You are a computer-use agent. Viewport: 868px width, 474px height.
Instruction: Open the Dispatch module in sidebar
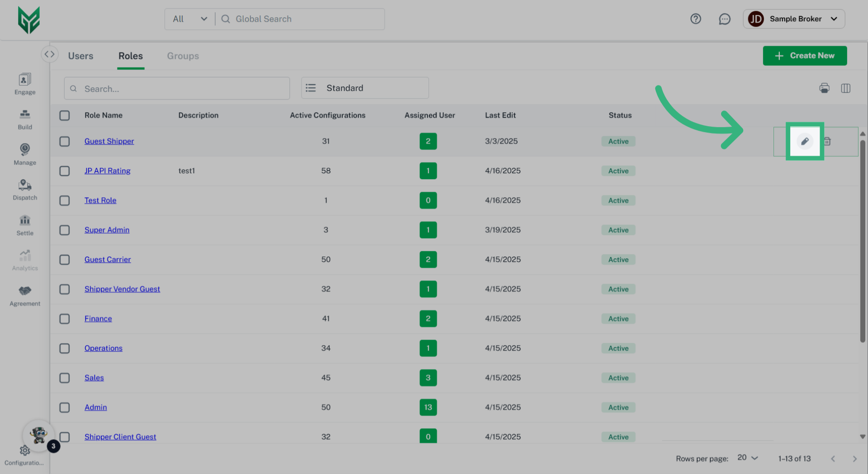pyautogui.click(x=25, y=190)
